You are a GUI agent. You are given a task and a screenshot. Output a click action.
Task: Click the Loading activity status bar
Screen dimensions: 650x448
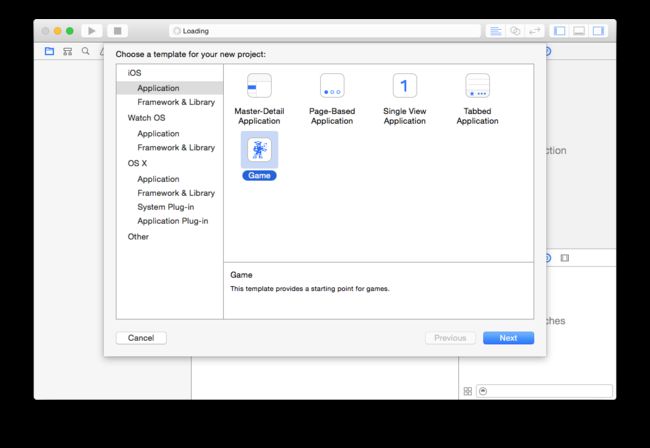[x=325, y=31]
